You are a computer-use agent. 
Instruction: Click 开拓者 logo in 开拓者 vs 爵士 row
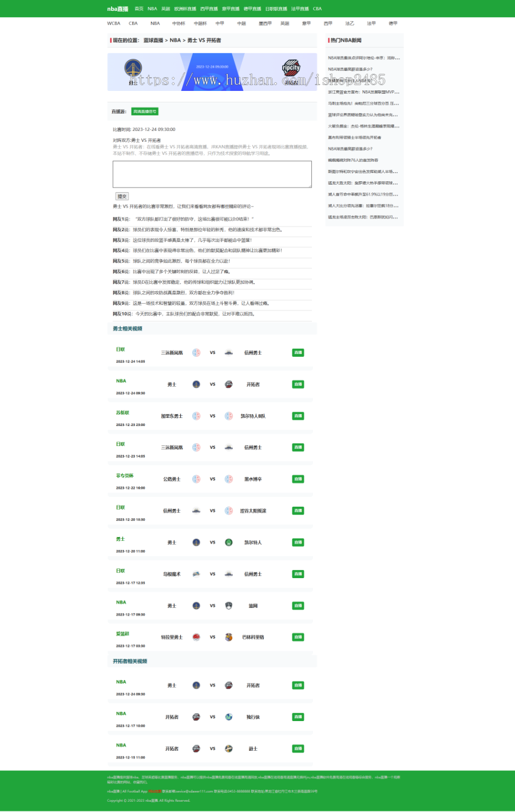pyautogui.click(x=196, y=749)
